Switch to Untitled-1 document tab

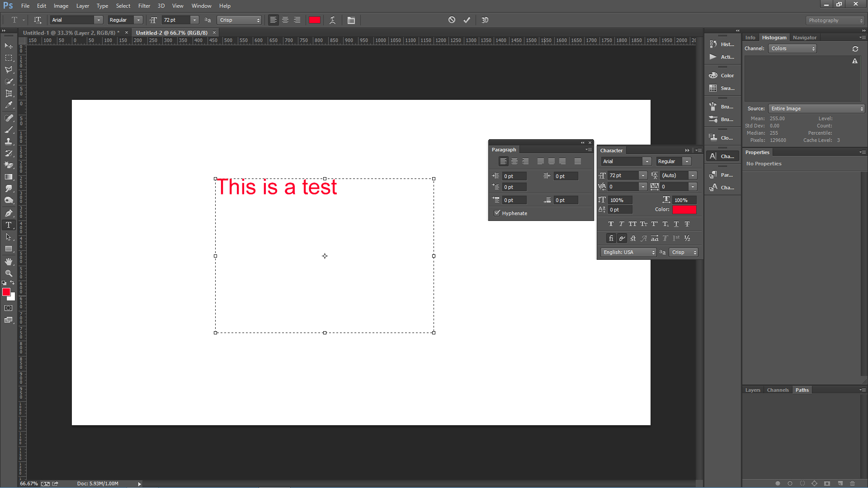71,33
